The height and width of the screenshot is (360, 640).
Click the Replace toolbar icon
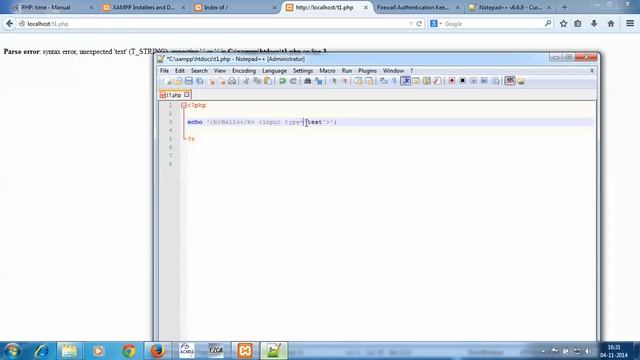[x=318, y=81]
